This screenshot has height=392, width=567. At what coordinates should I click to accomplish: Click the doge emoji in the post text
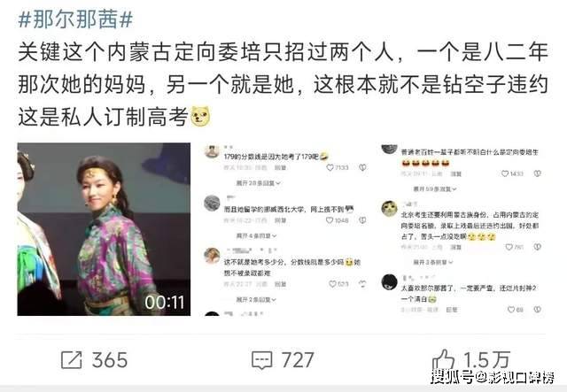click(x=200, y=116)
